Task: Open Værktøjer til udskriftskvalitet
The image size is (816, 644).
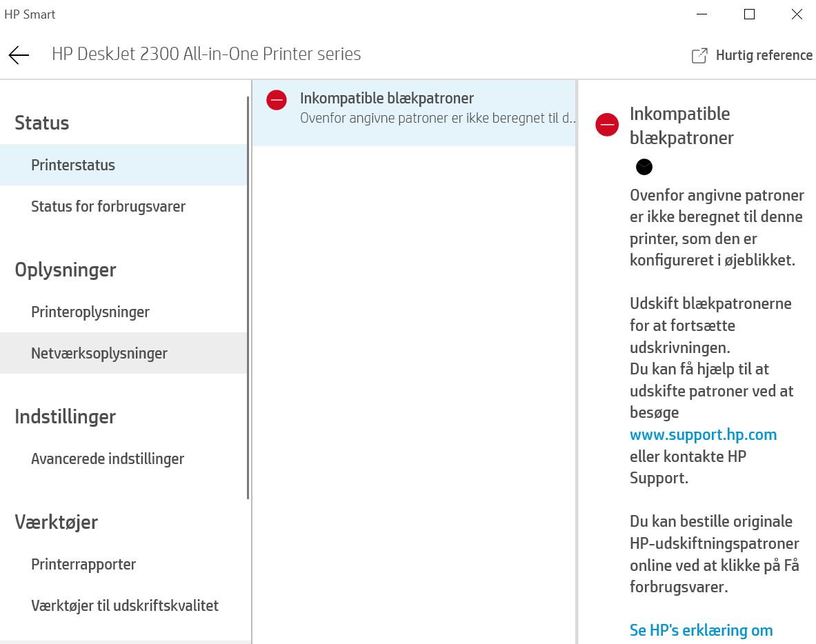Action: tap(125, 606)
